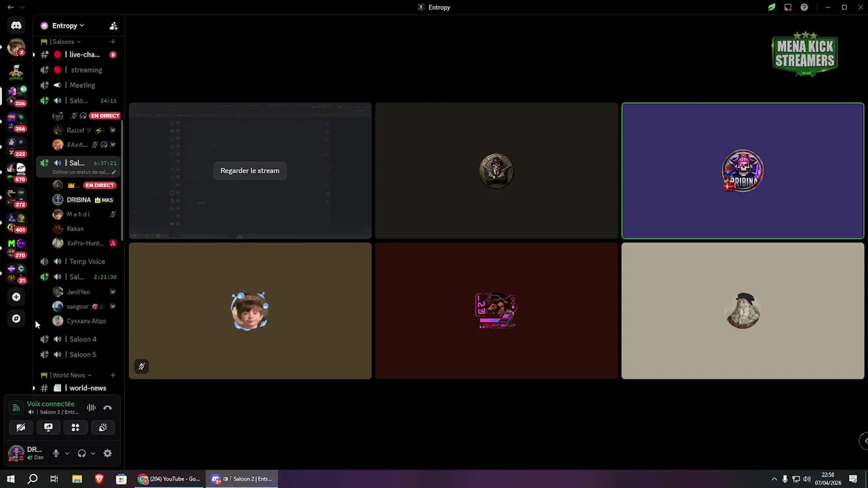Click the green connection signal icon
This screenshot has width=868, height=488.
(16, 407)
